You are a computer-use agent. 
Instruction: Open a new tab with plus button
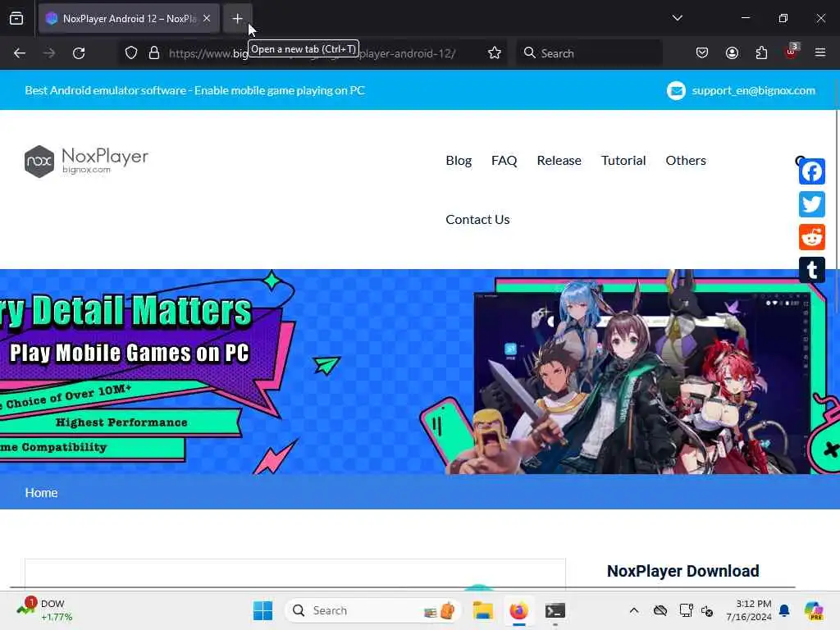[237, 18]
